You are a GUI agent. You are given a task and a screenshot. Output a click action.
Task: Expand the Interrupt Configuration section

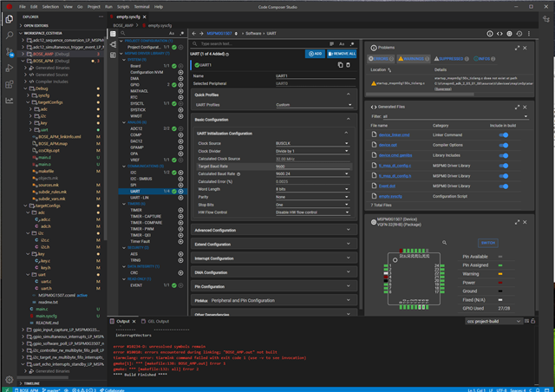point(274,258)
